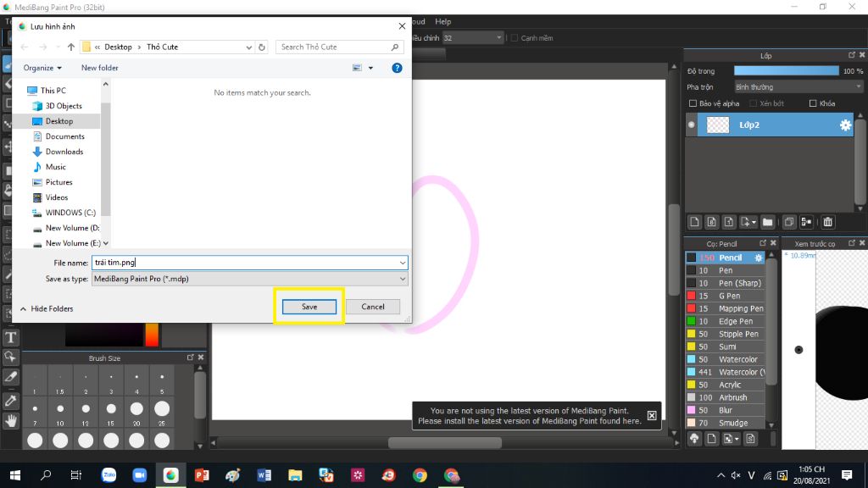Select the Operation (select object) tool
868x488 pixels.
click(10, 357)
